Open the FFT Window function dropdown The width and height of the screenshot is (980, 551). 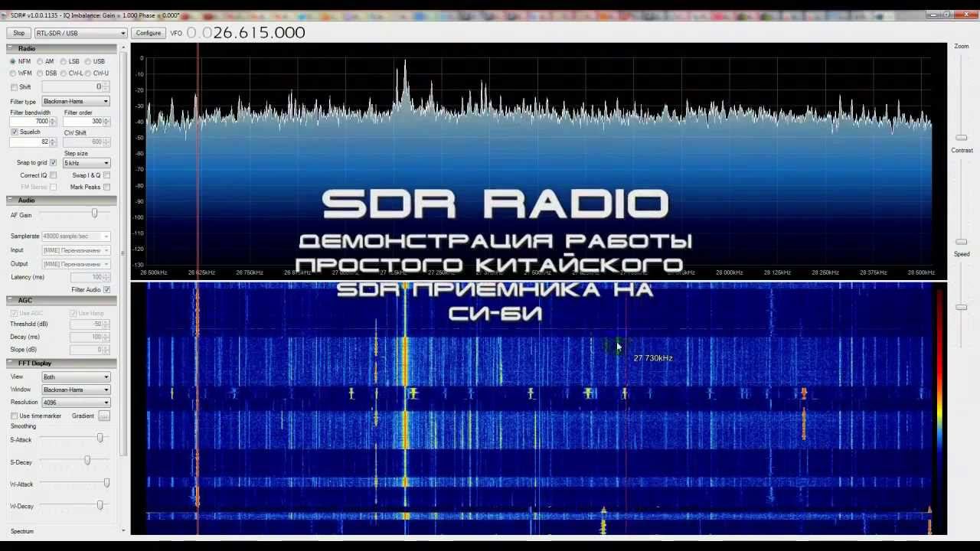point(76,390)
